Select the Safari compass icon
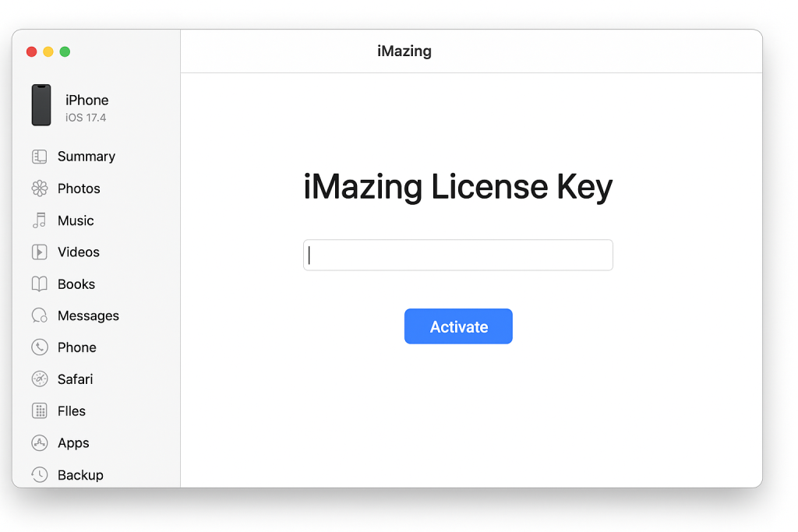 [x=39, y=379]
